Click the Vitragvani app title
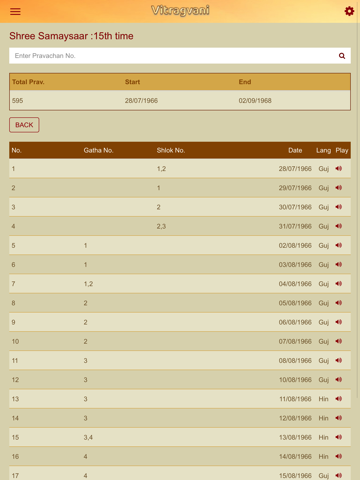Viewport: 360px width, 480px height. pyautogui.click(x=180, y=10)
